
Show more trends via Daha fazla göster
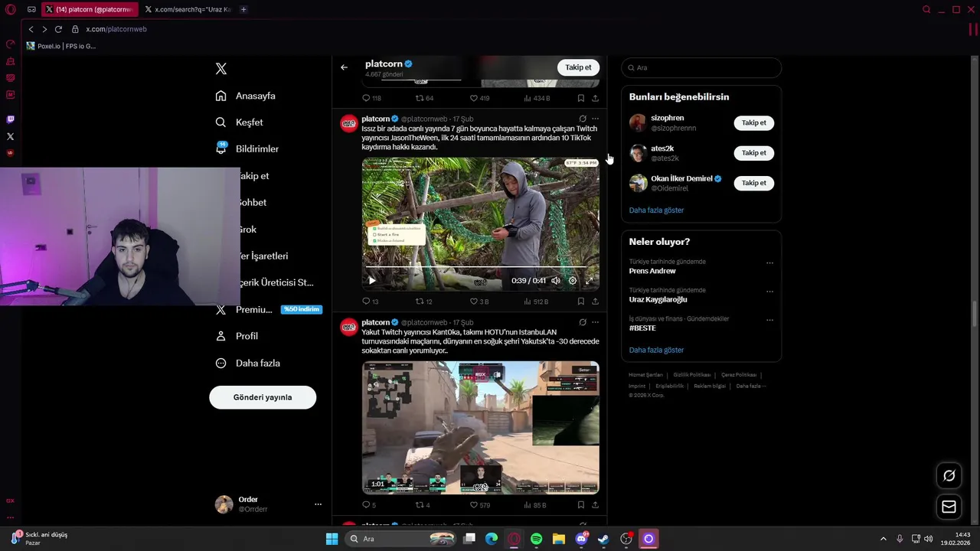[x=656, y=350]
